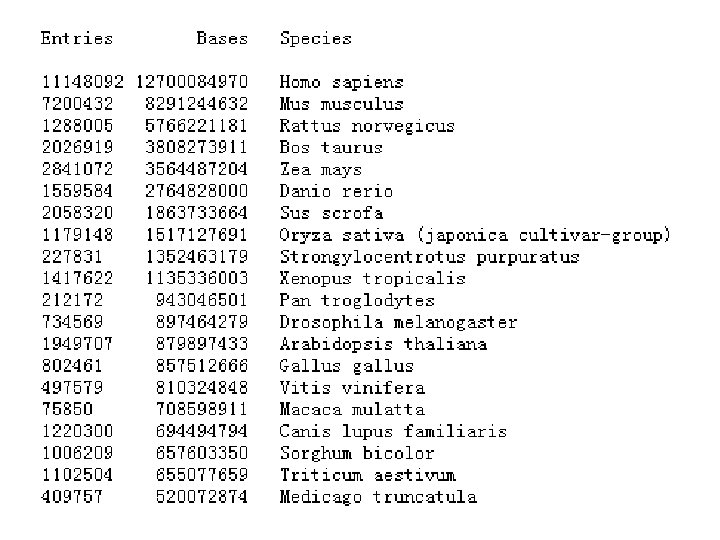Select the Zea mays species name
The width and height of the screenshot is (720, 540).
[320, 170]
